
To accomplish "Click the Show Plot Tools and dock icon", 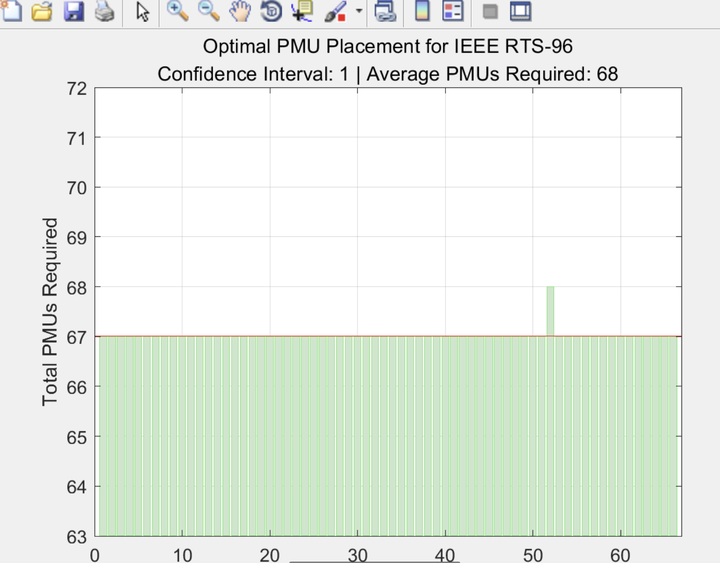I will click(521, 11).
